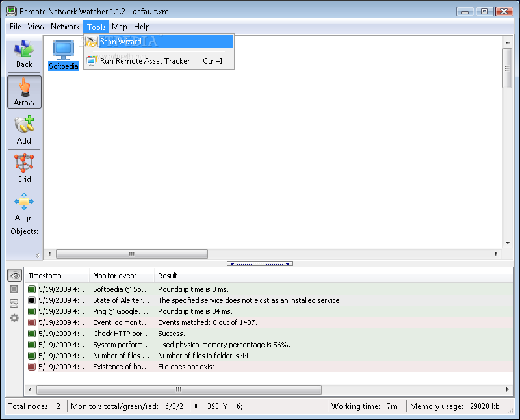Click green status icon of Softpedia roundtrip row
Screen dimensions: 520x420
(32, 289)
